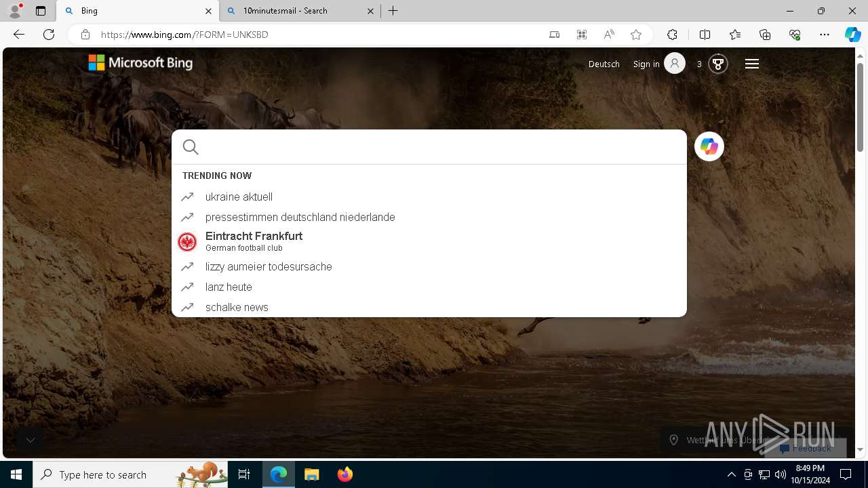
Task: Launch Firefox from taskbar
Action: coord(344,474)
